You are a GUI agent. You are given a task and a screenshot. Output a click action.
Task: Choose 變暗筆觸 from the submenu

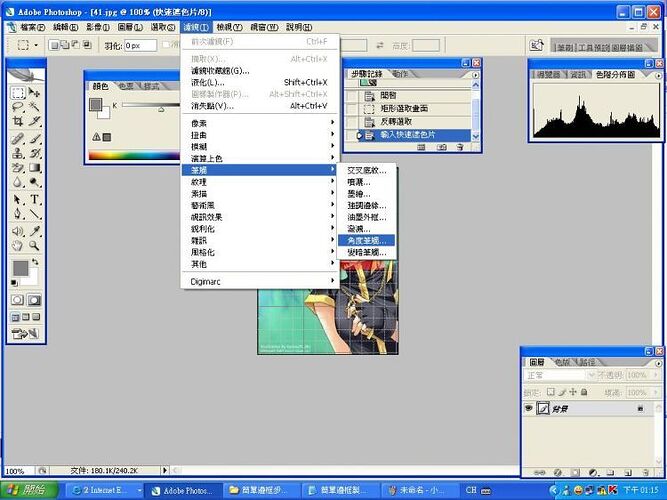(x=366, y=252)
